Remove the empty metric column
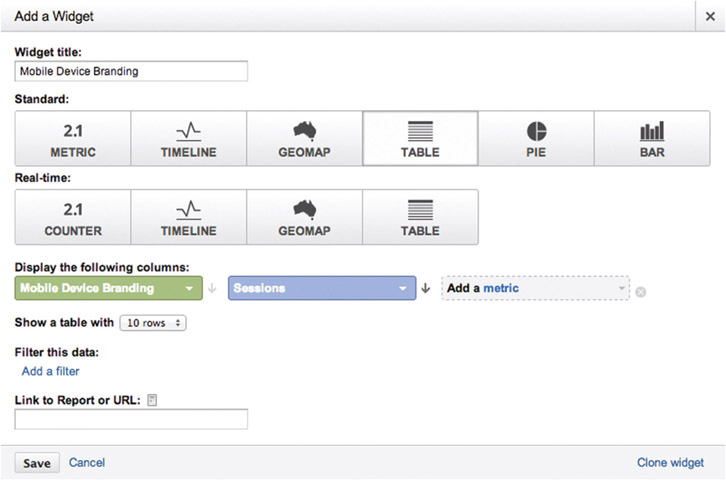The height and width of the screenshot is (480, 726). 641,292
